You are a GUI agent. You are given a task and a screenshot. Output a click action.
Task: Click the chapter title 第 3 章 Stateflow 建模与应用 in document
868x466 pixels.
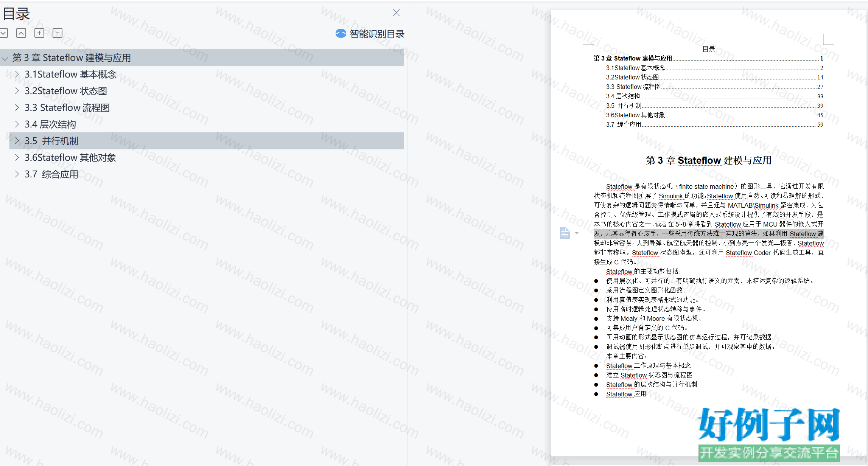(708, 160)
